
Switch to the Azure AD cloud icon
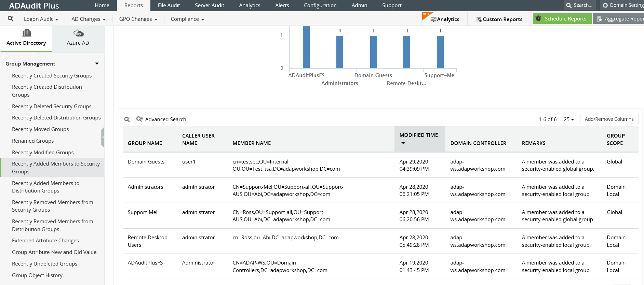(x=78, y=33)
